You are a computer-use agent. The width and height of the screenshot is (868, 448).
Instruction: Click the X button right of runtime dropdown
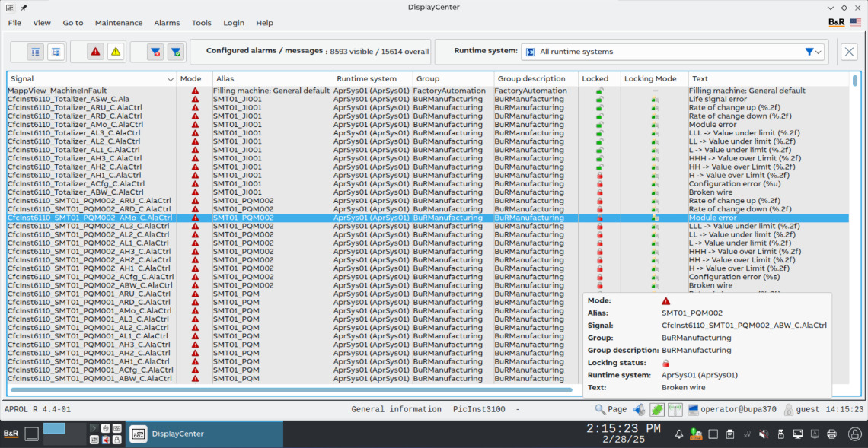point(849,52)
